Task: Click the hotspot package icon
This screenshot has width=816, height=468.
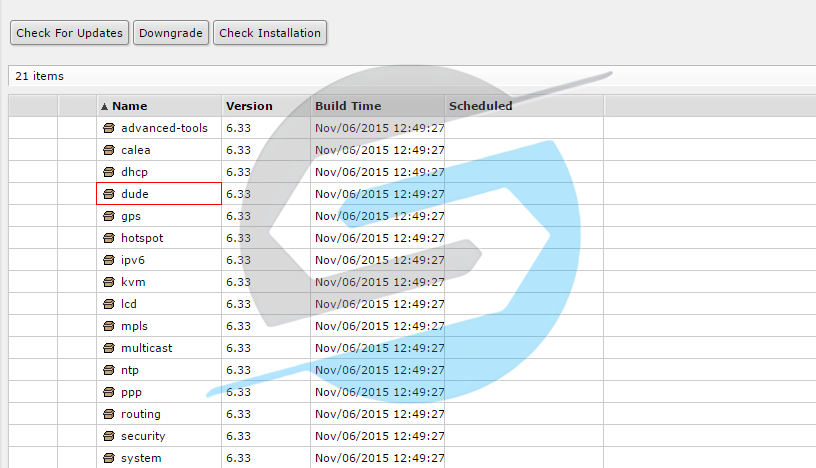Action: [x=109, y=238]
